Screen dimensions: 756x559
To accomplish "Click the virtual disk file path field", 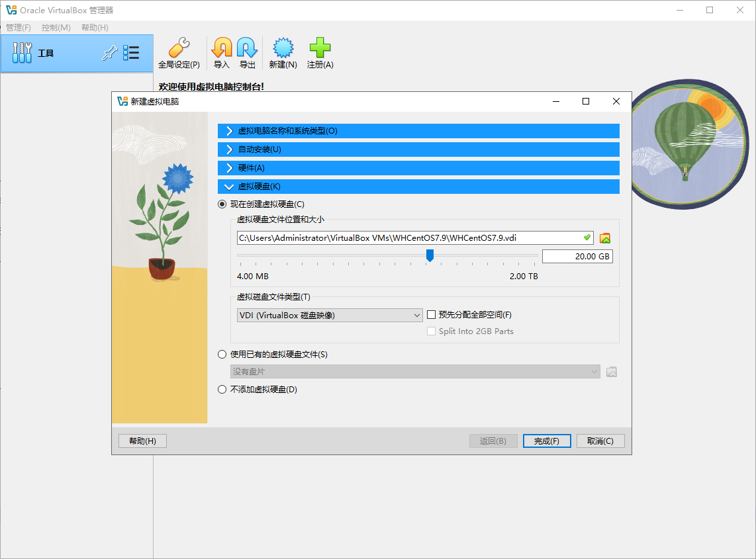I will (x=415, y=238).
